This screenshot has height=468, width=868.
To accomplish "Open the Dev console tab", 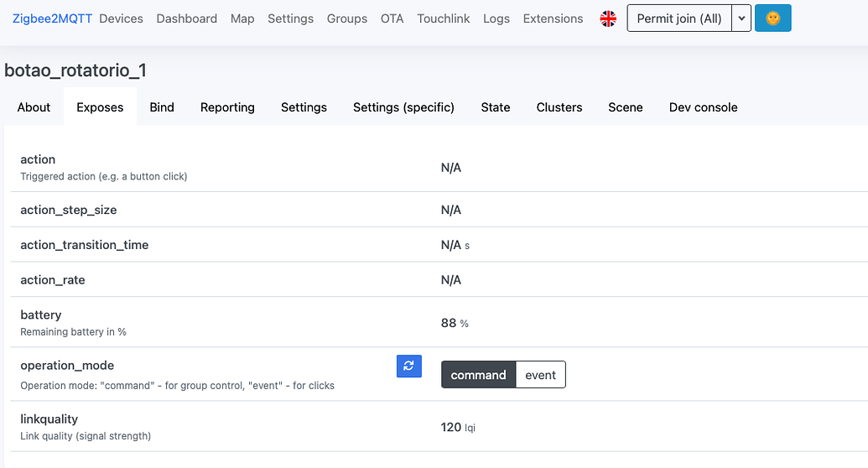I will click(703, 107).
